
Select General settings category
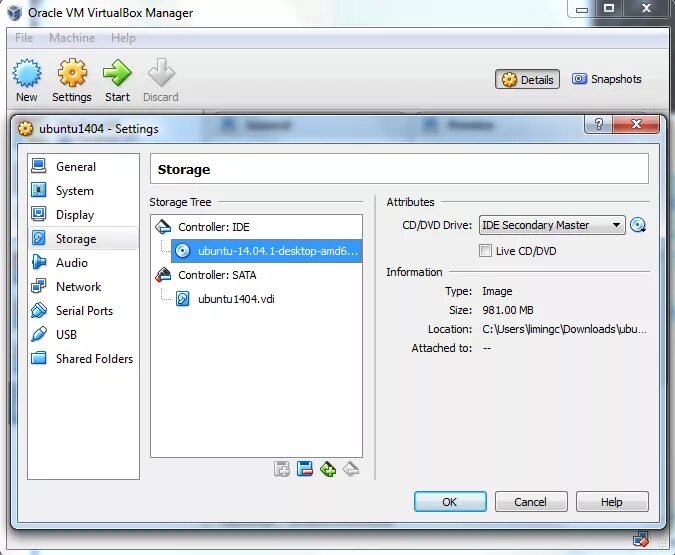[84, 167]
